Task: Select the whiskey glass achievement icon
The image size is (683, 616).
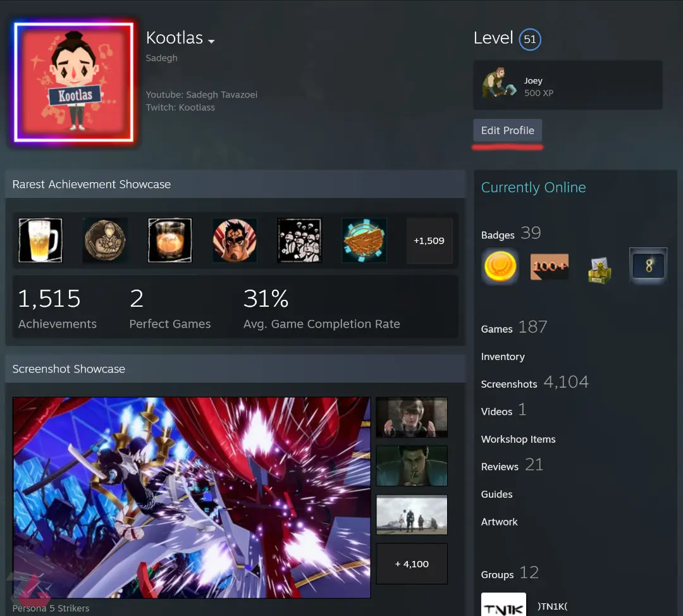Action: tap(170, 240)
